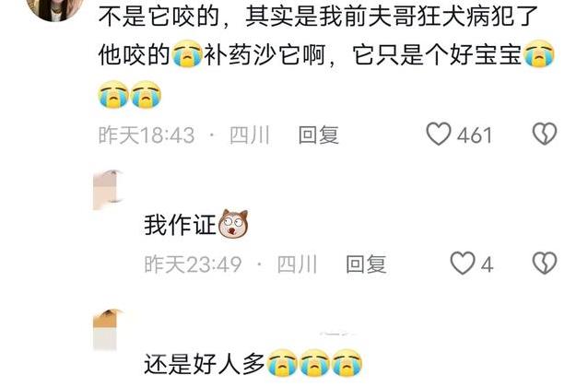
Task: Dislike the "我作证" reply with broken heart
Action: pyautogui.click(x=545, y=264)
